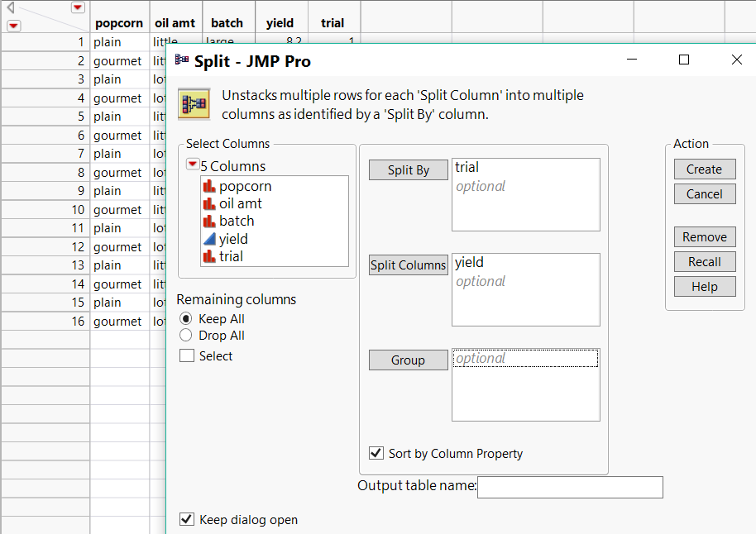Click the batch column nominal icon
Screen dimensions: 756x534
click(208, 222)
